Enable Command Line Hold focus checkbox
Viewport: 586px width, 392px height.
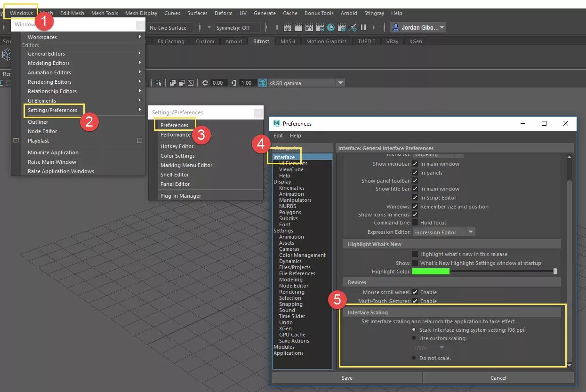415,223
